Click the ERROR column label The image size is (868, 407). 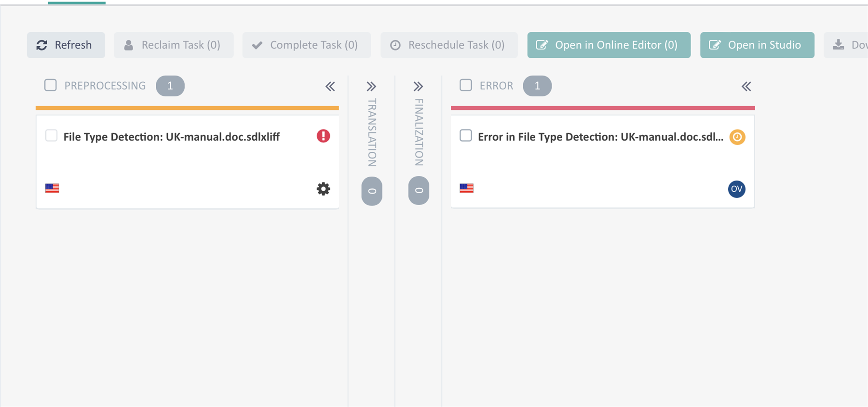pos(496,86)
